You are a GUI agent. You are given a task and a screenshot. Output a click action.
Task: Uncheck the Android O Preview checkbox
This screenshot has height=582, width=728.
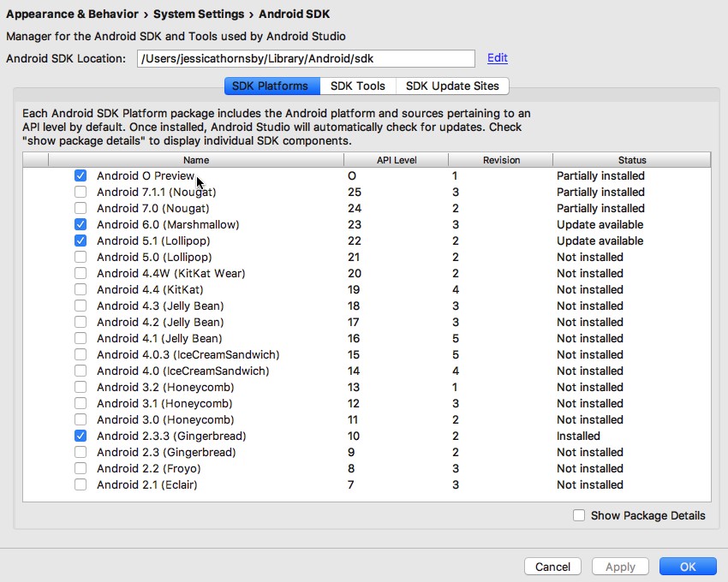(x=81, y=176)
